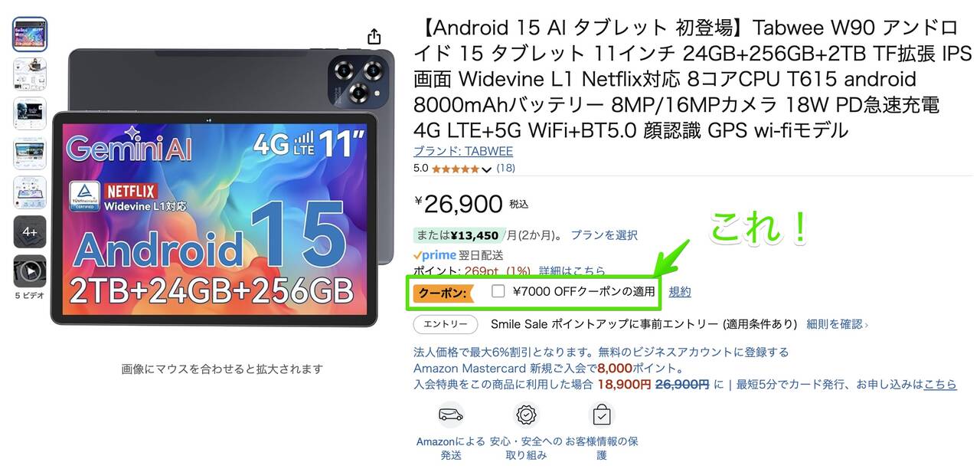Image resolution: width=980 pixels, height=469 pixels.
Task: Open the ブランド: TABWEE link
Action: point(463,151)
